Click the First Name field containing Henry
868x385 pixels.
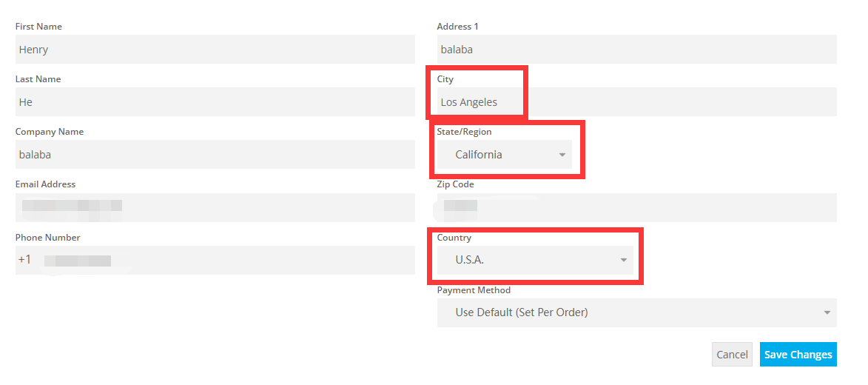(215, 50)
